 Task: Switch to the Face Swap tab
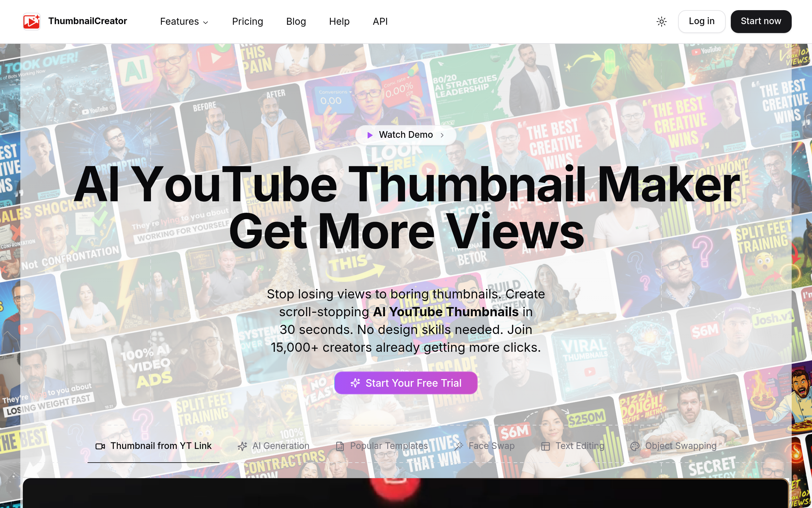point(484,446)
